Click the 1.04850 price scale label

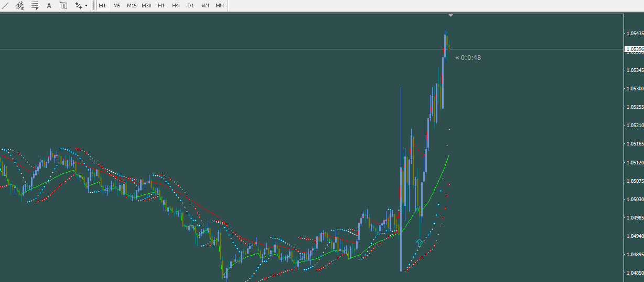click(635, 273)
